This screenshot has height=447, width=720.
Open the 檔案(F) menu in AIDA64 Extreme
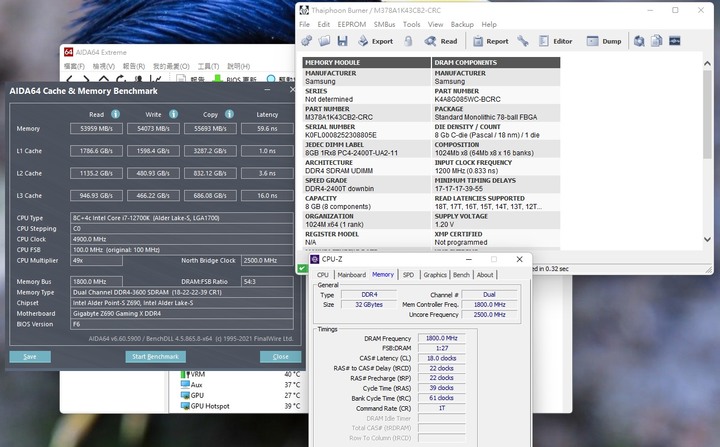click(x=74, y=66)
